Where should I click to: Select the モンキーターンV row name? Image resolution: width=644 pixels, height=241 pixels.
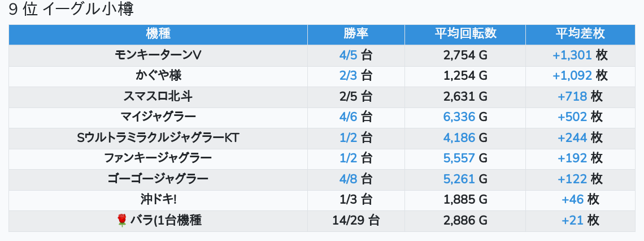coord(158,55)
